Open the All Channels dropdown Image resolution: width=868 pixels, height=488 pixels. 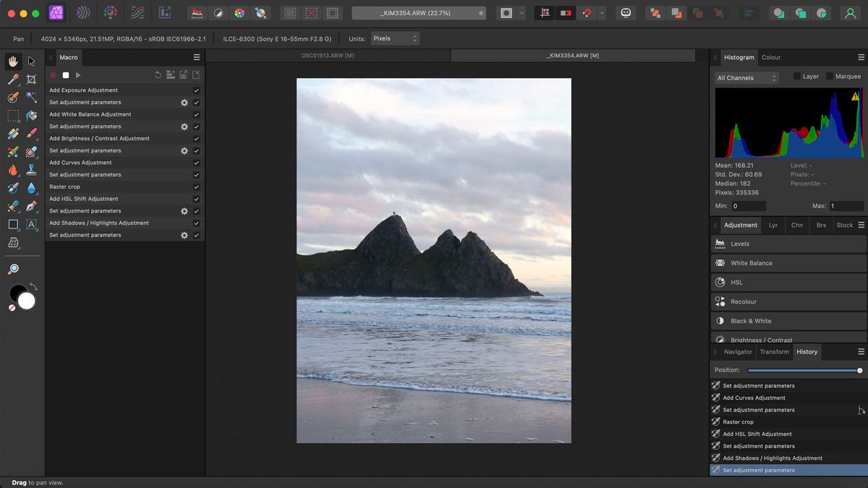pos(745,77)
